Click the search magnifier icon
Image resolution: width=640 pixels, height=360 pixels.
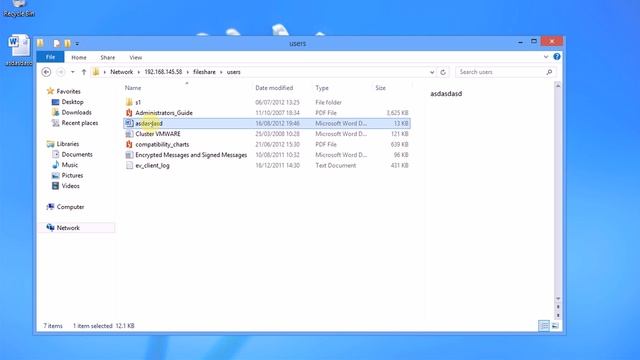tap(549, 72)
